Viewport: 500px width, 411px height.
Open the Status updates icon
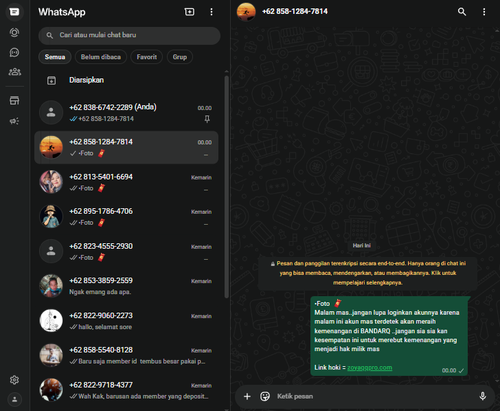point(14,32)
